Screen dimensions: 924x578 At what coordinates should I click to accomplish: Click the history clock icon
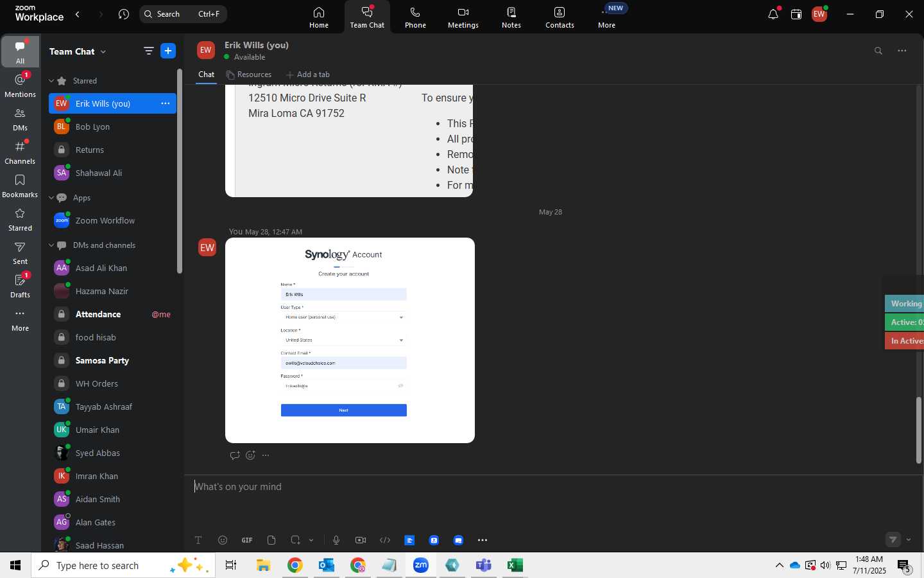tap(124, 14)
